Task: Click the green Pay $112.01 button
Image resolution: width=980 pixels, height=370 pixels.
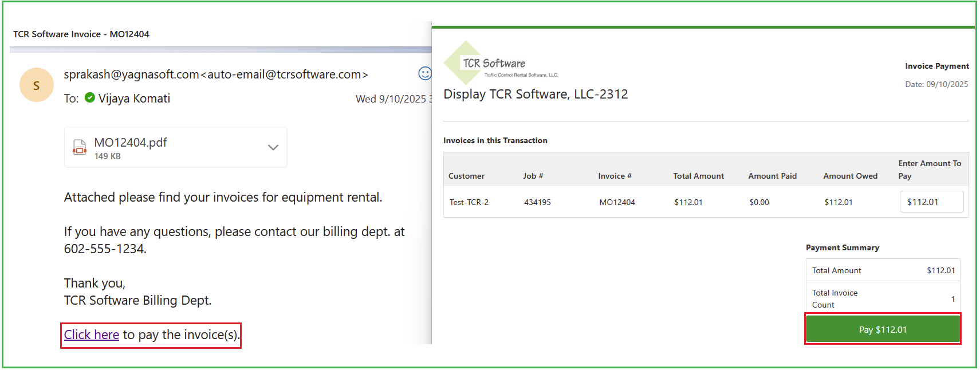Action: coord(883,329)
